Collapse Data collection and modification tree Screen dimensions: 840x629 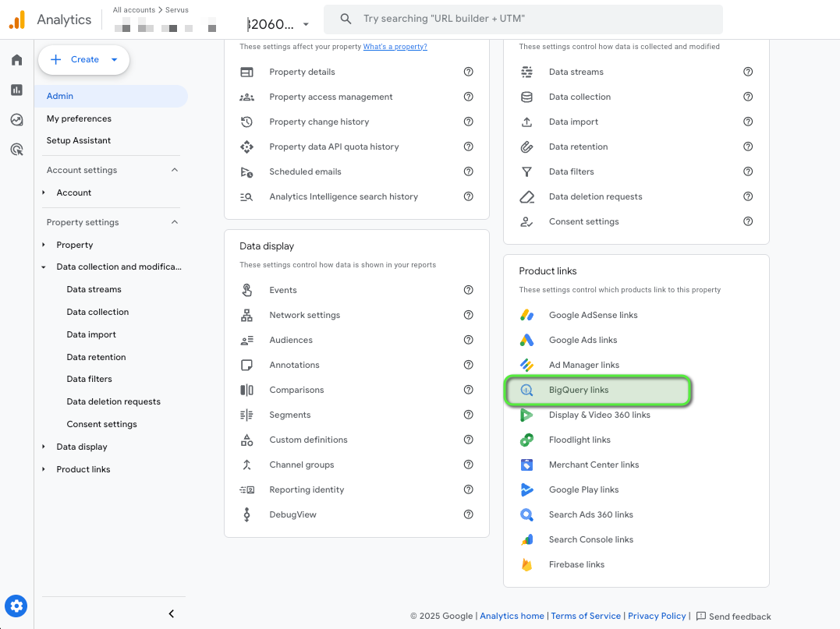pos(44,267)
